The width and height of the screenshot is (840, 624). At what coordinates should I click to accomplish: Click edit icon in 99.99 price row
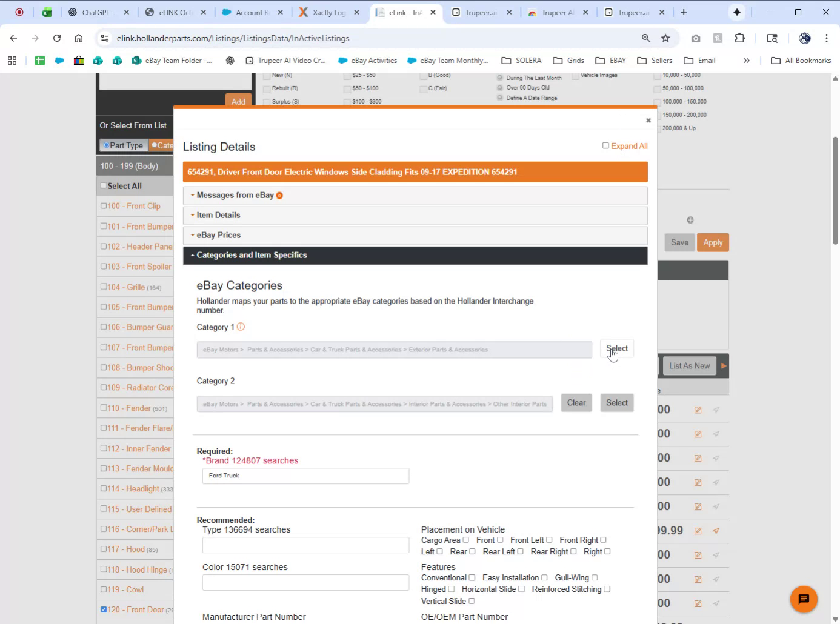coord(698,531)
